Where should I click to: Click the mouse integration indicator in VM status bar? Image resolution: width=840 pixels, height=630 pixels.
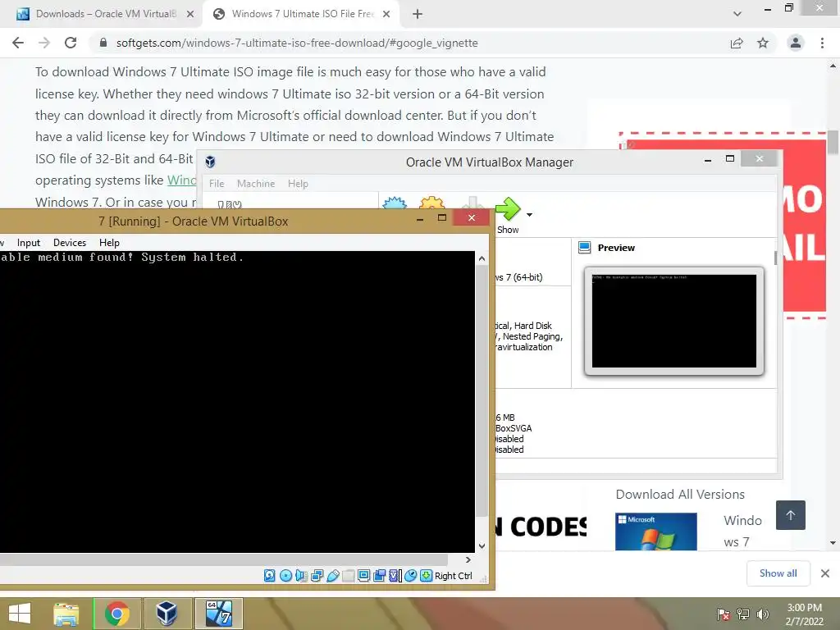click(x=410, y=575)
